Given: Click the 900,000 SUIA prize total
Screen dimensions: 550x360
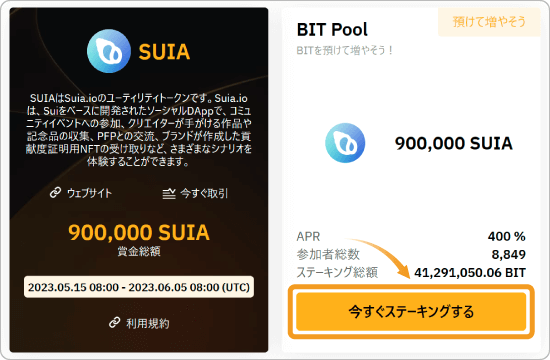Looking at the screenshot, I should (x=139, y=233).
